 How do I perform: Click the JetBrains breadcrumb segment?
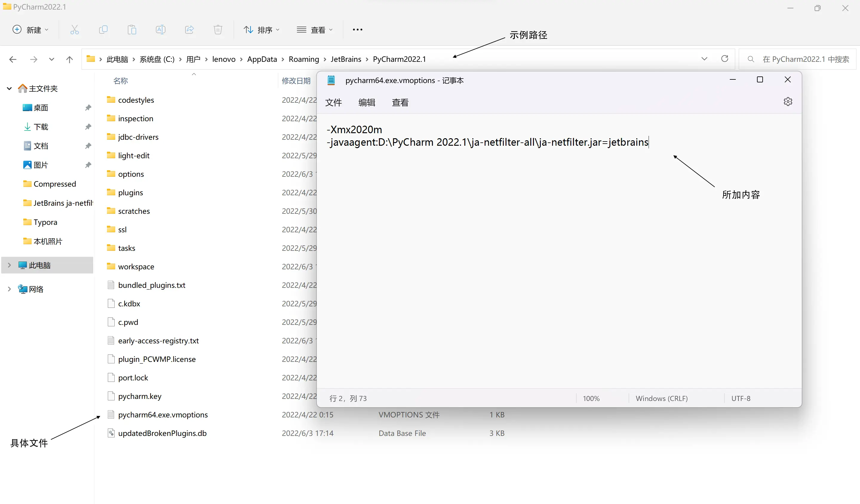(346, 59)
